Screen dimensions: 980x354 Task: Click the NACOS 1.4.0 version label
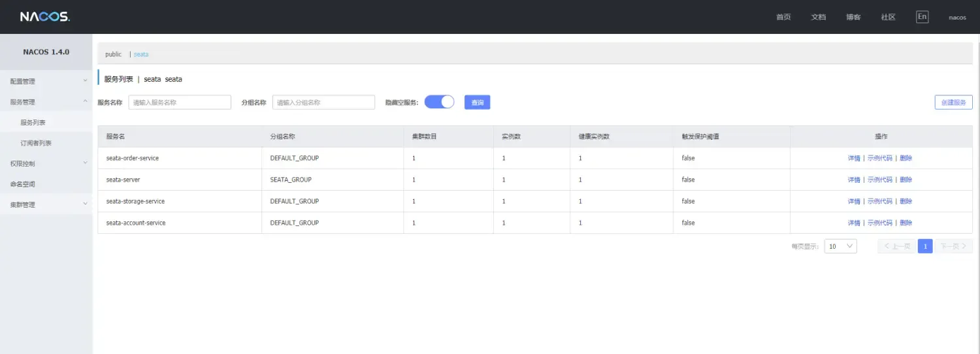(x=46, y=52)
